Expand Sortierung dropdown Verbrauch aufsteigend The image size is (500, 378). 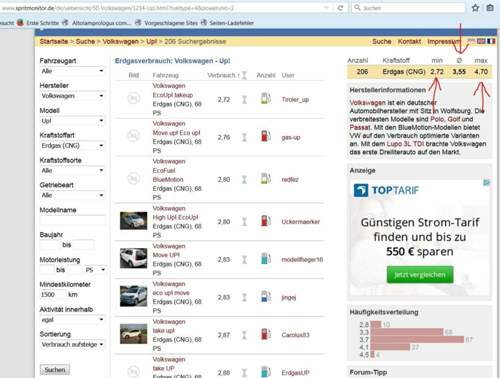click(72, 344)
